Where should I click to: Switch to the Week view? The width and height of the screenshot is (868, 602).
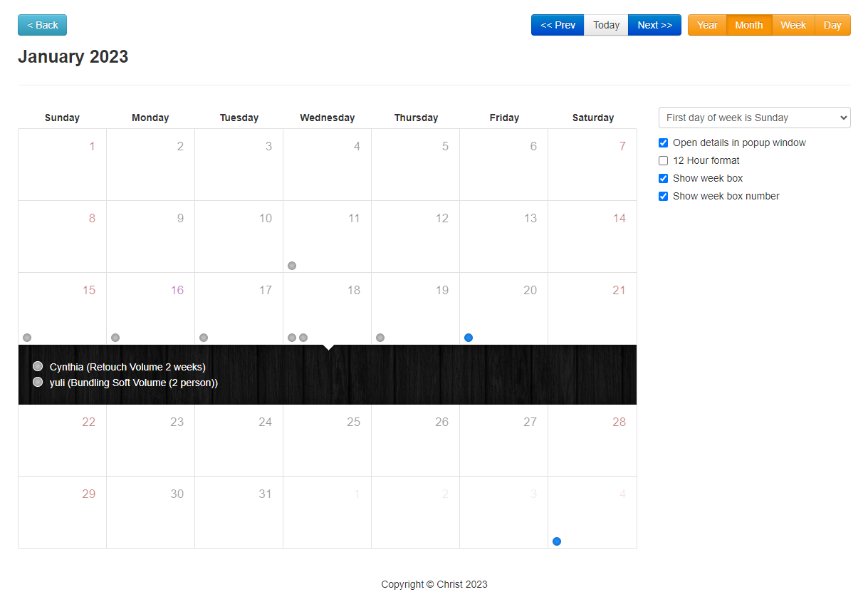793,25
